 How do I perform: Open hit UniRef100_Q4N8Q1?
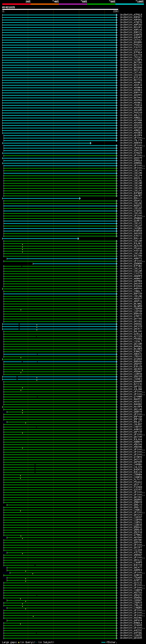[131, 163]
